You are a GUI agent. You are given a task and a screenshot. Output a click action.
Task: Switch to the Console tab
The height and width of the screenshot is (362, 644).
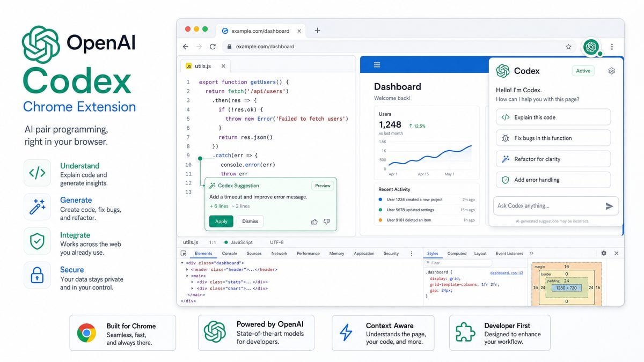tap(230, 253)
